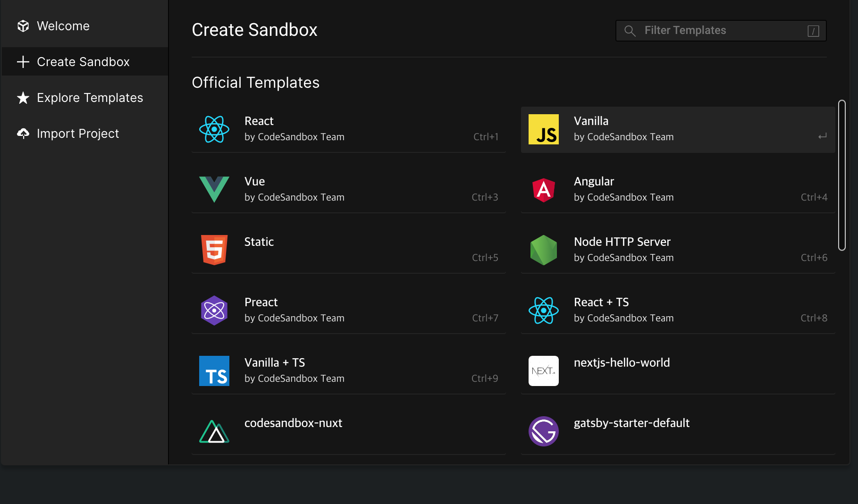
Task: Click the Create Sandbox page heading
Action: 255,30
